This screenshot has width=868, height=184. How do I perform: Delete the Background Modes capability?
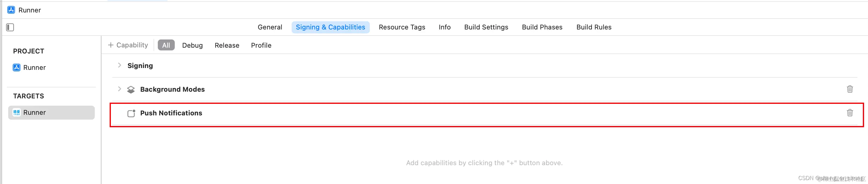(x=850, y=89)
